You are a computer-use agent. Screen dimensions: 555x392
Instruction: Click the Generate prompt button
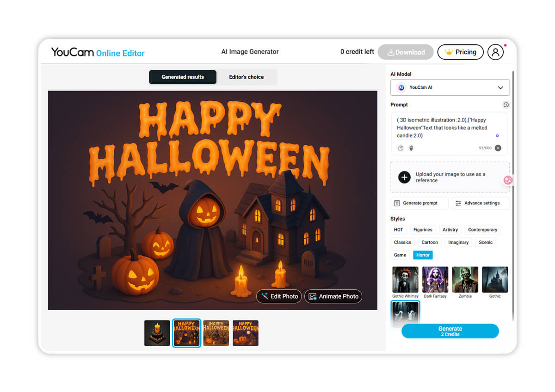pos(419,203)
